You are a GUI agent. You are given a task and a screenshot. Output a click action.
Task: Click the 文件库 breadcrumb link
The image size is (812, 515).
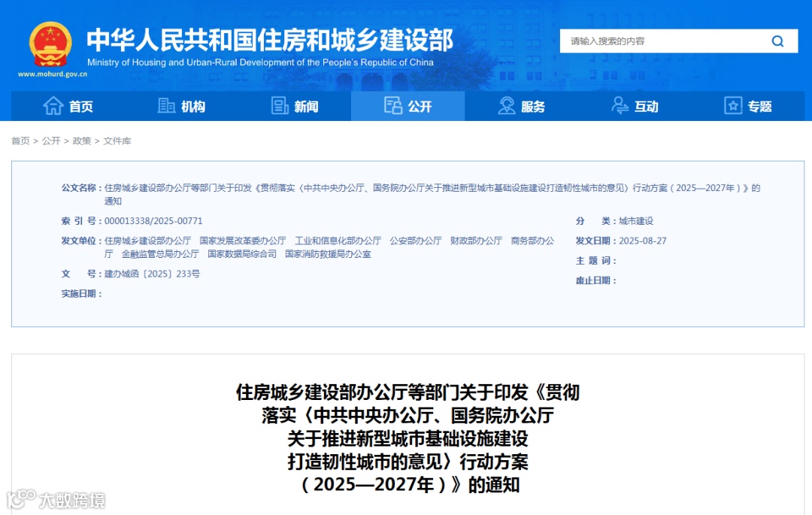click(x=117, y=141)
